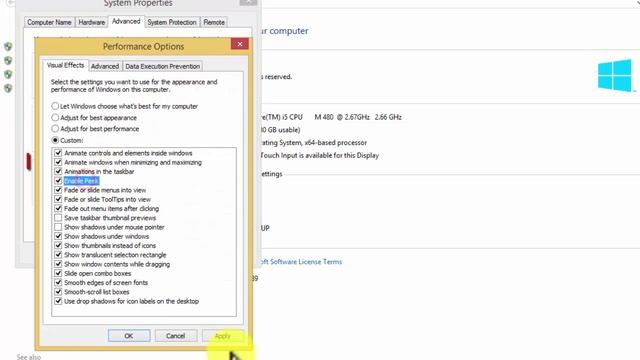Image resolution: width=640 pixels, height=360 pixels.
Task: Open the Software License Terms link
Action: coord(301,262)
